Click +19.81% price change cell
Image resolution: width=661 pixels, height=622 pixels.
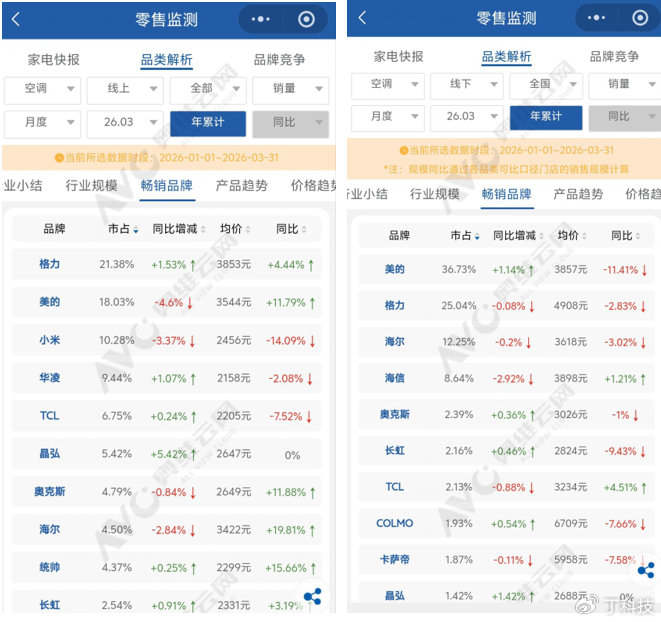(290, 530)
